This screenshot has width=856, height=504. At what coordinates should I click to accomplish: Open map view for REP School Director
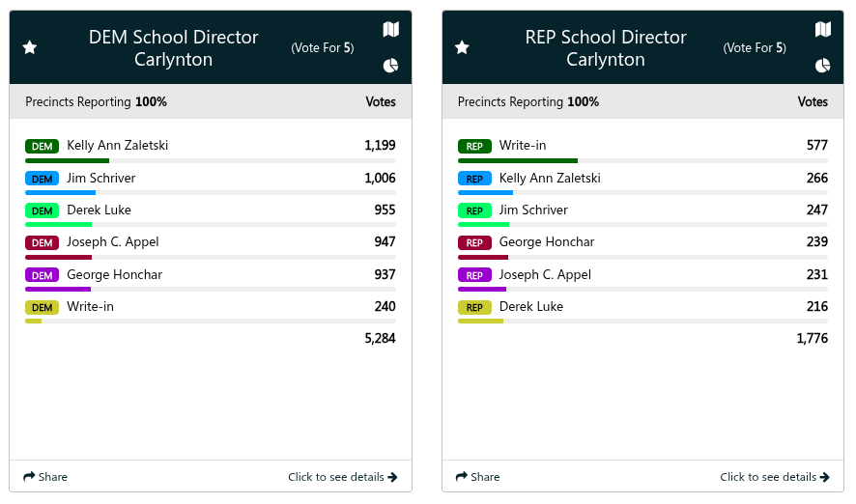click(x=822, y=30)
